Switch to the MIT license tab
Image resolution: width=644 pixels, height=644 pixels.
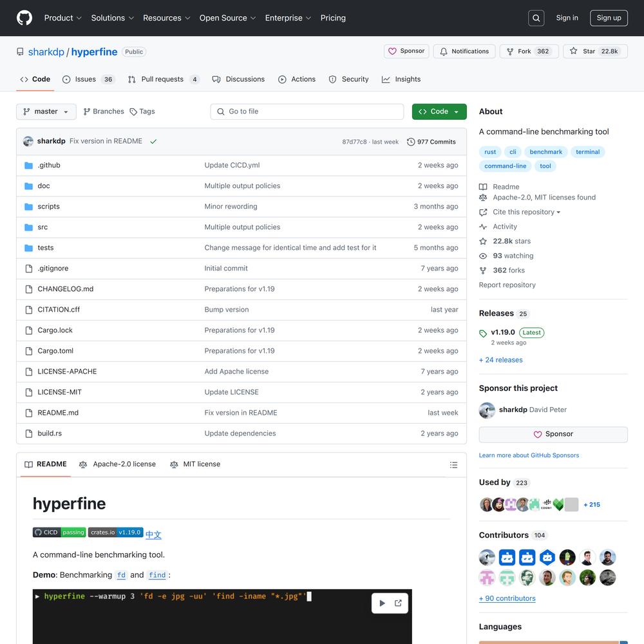pos(195,464)
